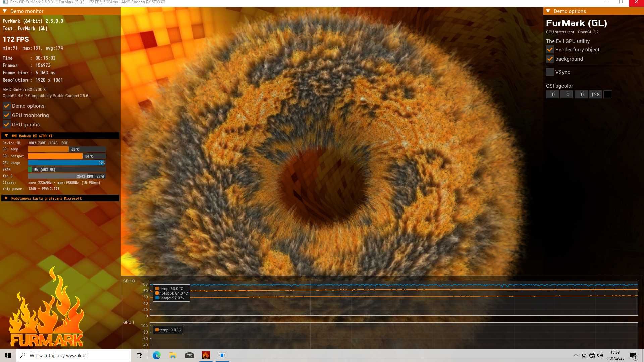The image size is (644, 362).
Task: Click the GPU stress test - OpenGL 3.2 text
Action: (572, 32)
